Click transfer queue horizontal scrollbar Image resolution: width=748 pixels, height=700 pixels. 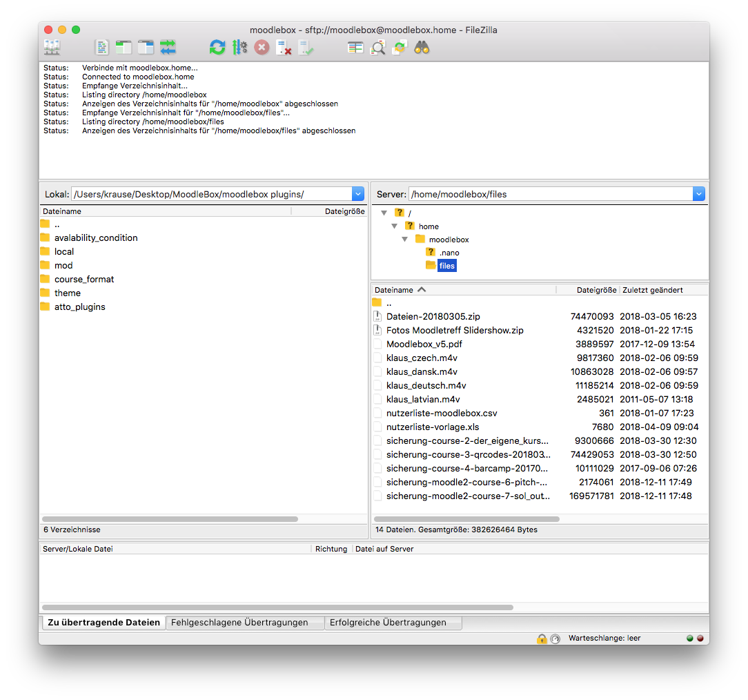tap(277, 607)
